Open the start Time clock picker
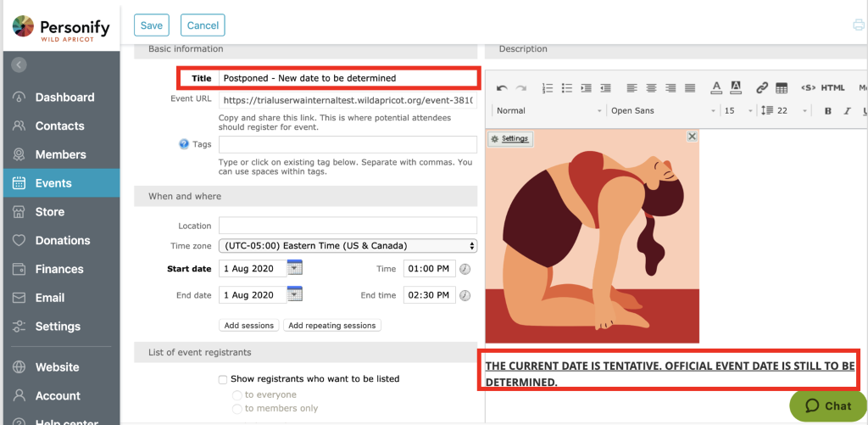The width and height of the screenshot is (868, 425). [x=465, y=269]
